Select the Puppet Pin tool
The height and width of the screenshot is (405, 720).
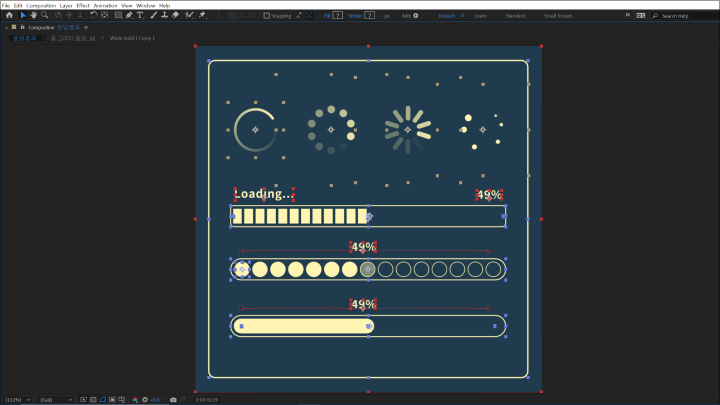tap(202, 15)
